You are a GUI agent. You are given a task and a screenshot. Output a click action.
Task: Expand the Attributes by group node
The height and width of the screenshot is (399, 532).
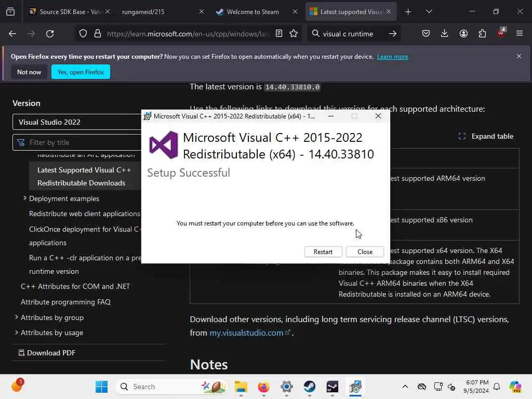(x=16, y=317)
